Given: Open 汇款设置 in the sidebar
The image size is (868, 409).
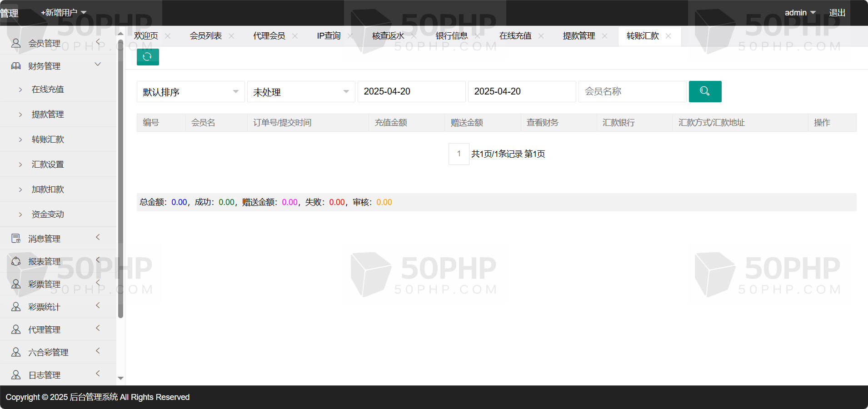Looking at the screenshot, I should 48,165.
